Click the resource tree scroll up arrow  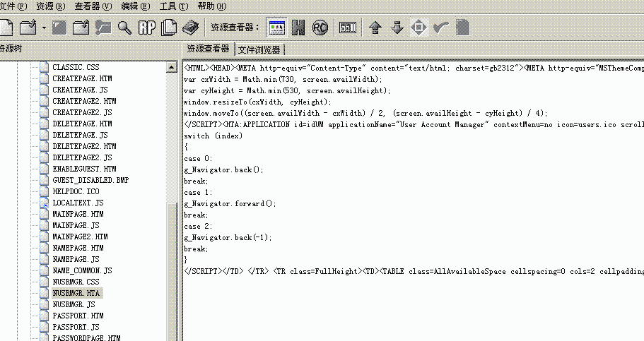[172, 67]
